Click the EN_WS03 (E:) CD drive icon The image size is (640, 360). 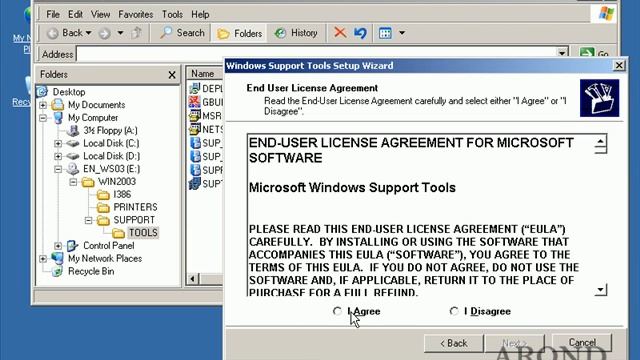pos(73,169)
